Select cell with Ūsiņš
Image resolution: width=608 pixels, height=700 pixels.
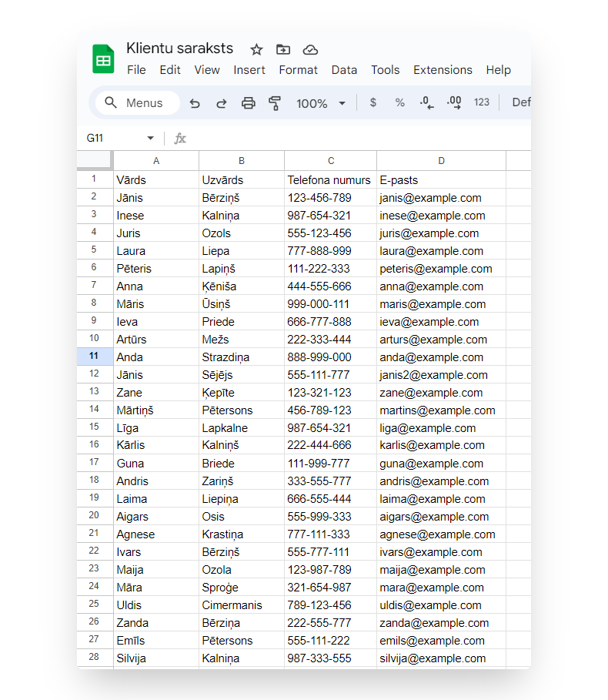click(242, 304)
